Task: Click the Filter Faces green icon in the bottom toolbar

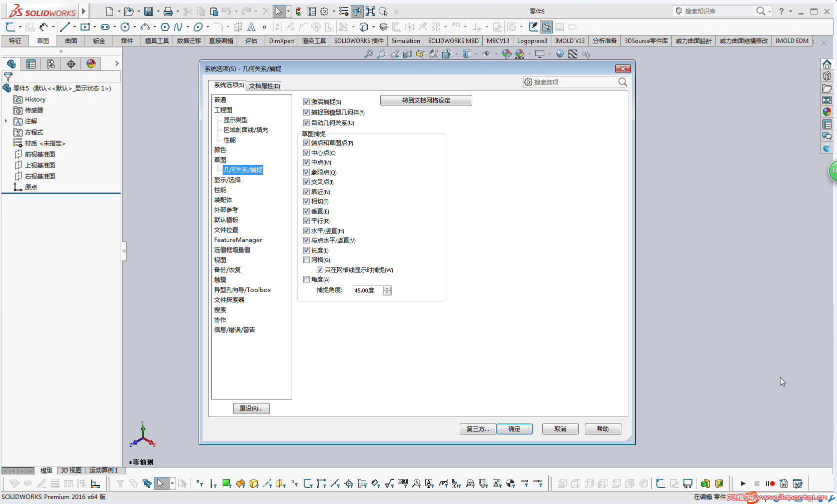Action: 227,483
